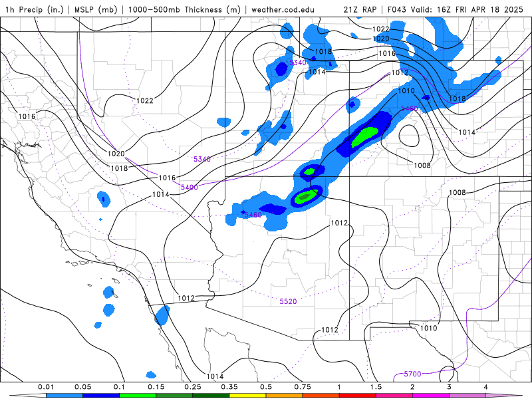Click the '1h Precip (in.)' title text
The image size is (532, 399).
tap(35, 9)
